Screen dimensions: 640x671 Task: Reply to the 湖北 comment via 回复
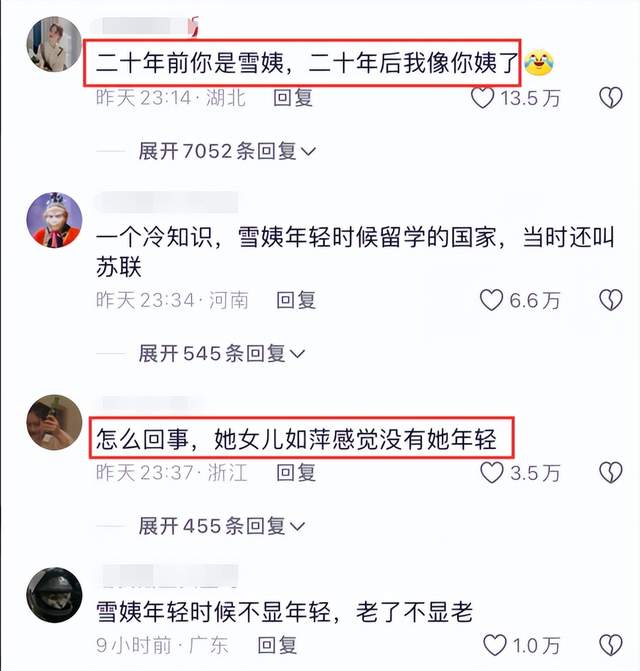293,98
